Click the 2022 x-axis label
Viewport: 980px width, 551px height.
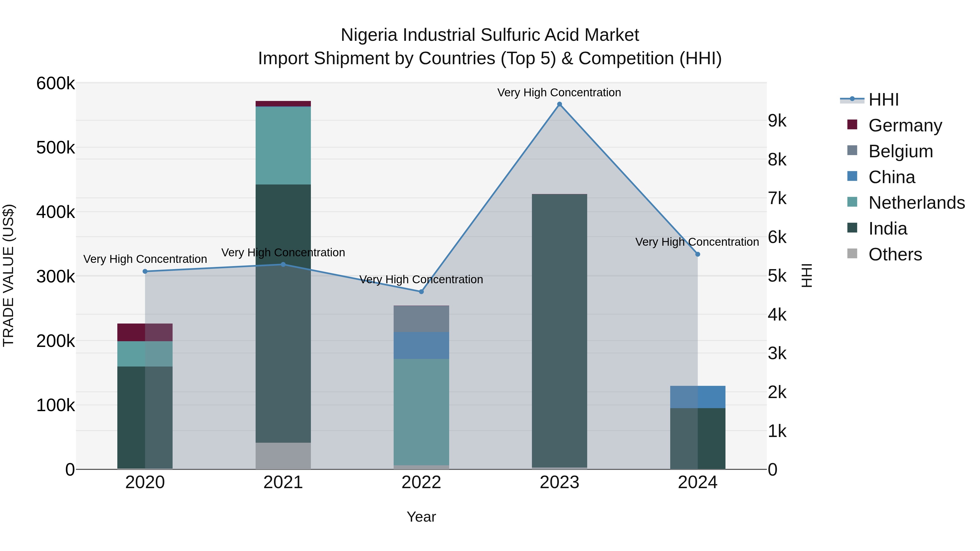[421, 482]
